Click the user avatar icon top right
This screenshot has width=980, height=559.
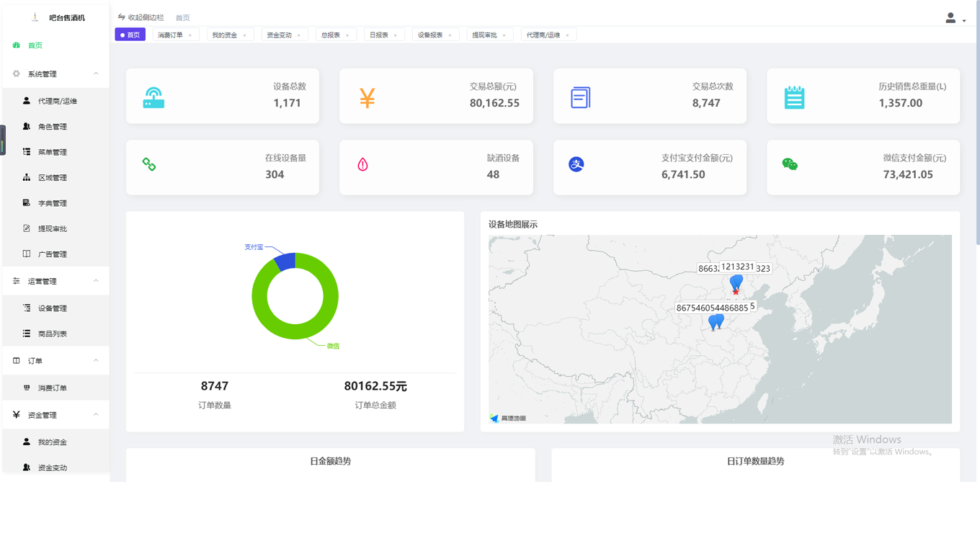tap(951, 18)
